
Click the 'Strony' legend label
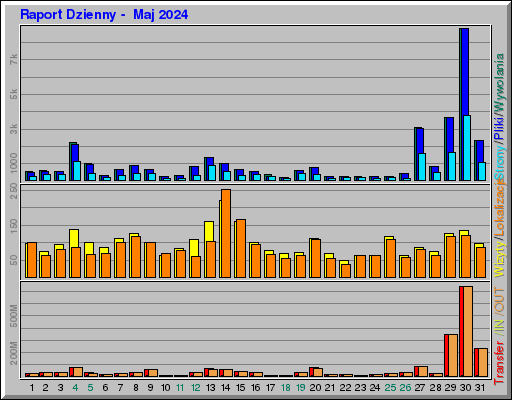click(x=500, y=164)
